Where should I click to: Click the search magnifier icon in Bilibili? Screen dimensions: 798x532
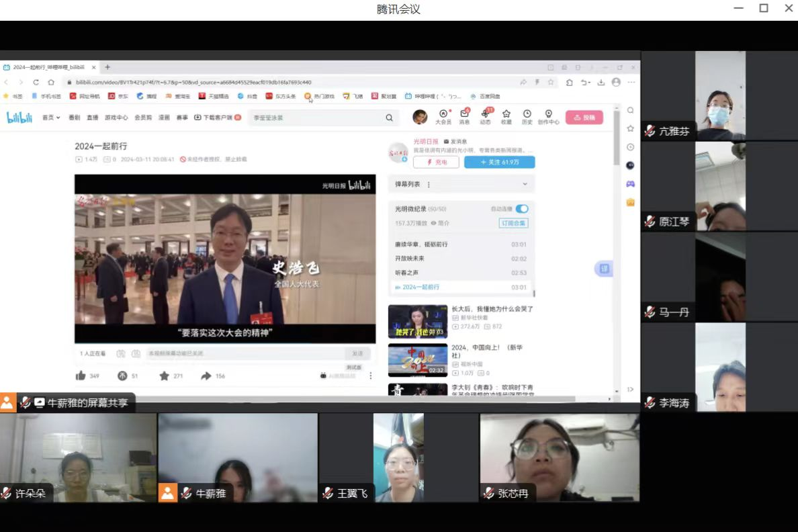389,118
